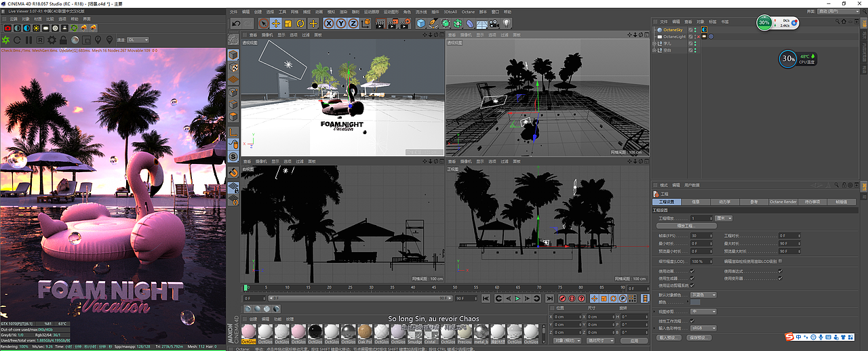Open the layout dropdown (启动 (用户)) at top right
The image size is (868, 351).
840,12
